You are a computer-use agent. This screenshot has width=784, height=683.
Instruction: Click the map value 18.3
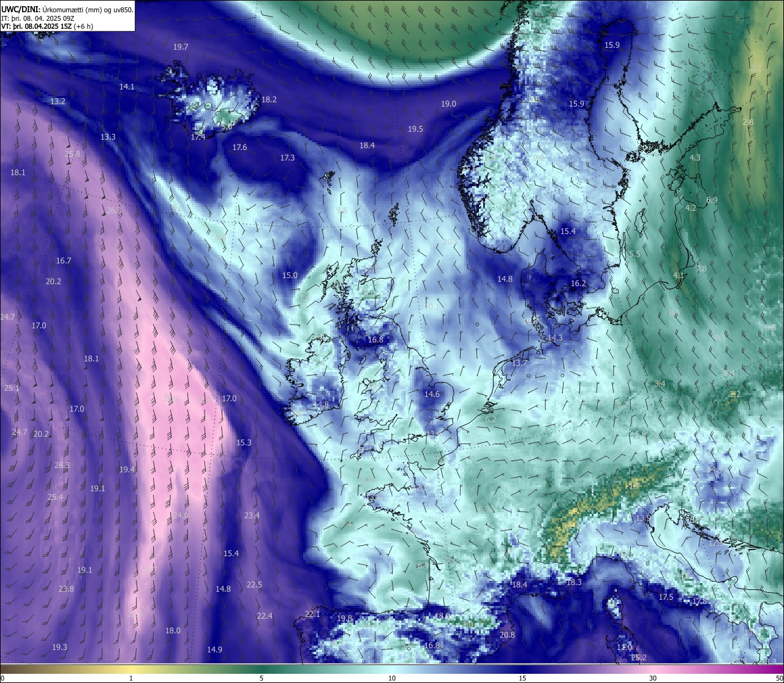[x=574, y=583]
